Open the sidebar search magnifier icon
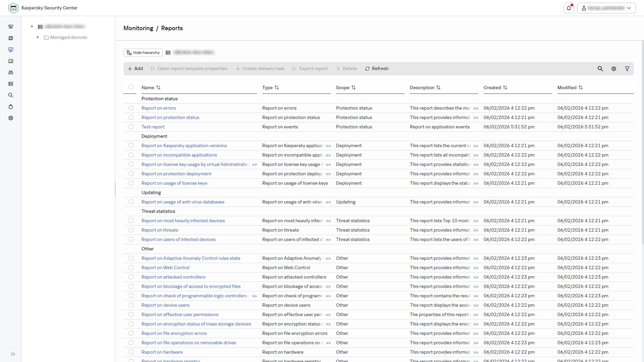644x362 pixels. pos(11,95)
